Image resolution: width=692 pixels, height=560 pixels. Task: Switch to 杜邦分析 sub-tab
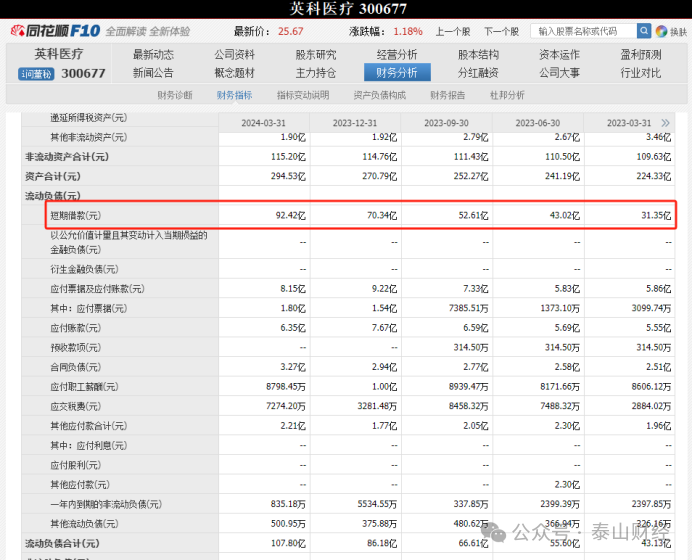click(x=507, y=95)
